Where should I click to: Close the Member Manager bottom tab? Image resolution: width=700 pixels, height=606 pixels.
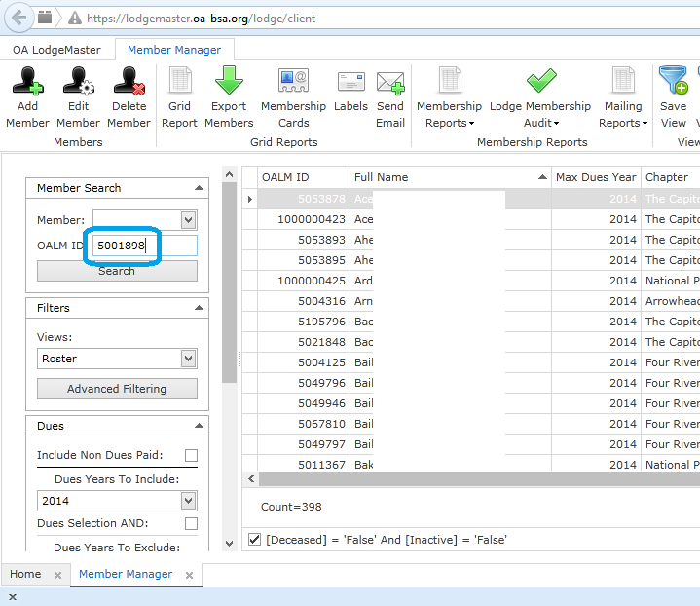pyautogui.click(x=189, y=575)
